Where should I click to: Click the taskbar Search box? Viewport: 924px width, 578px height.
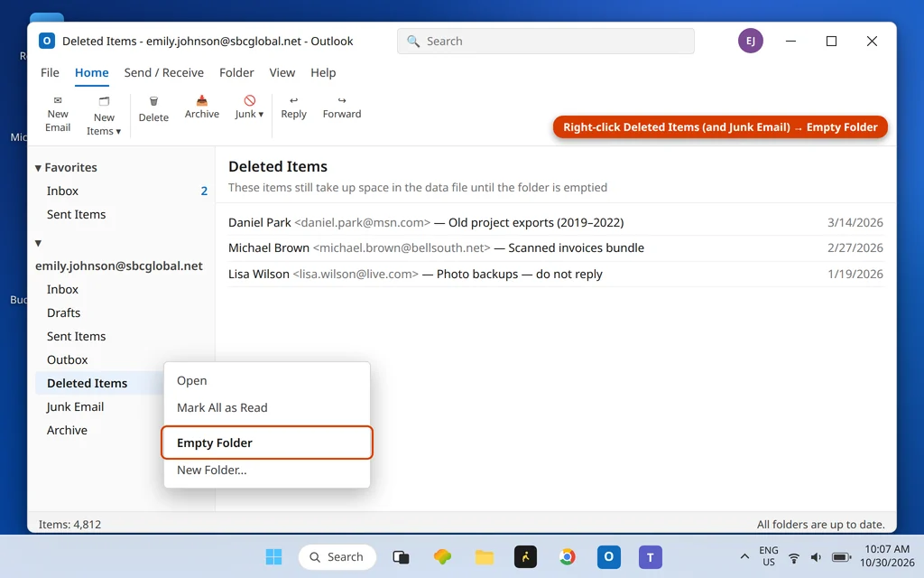[x=337, y=556]
